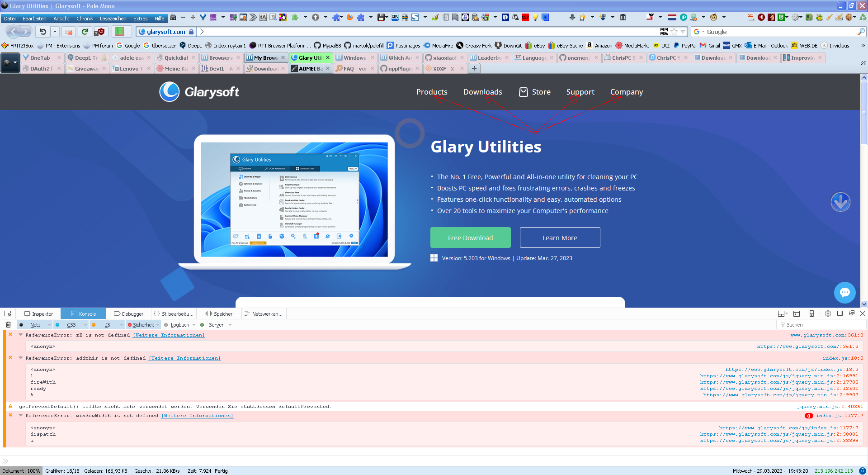Stop loading with the stop icon

click(69, 32)
